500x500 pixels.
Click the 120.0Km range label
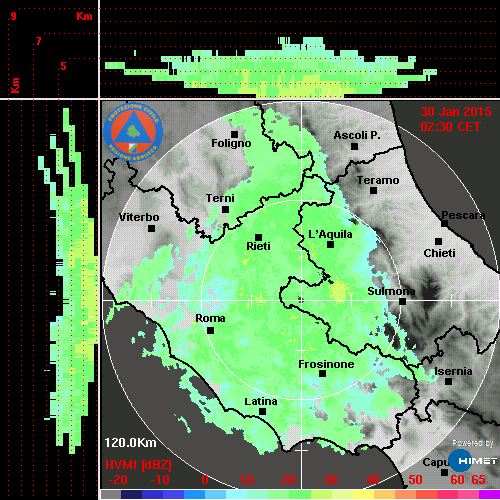130,443
